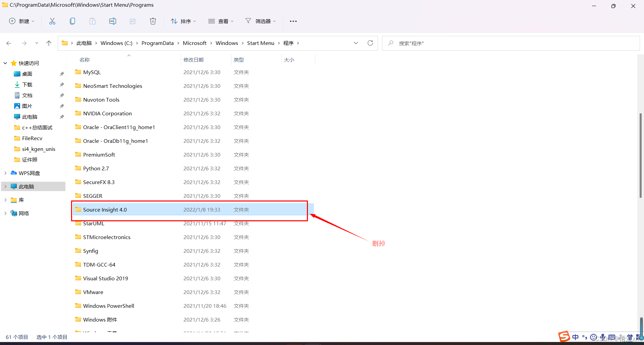This screenshot has width=644, height=345.
Task: Unpin 下载 from quick access
Action: (62, 84)
